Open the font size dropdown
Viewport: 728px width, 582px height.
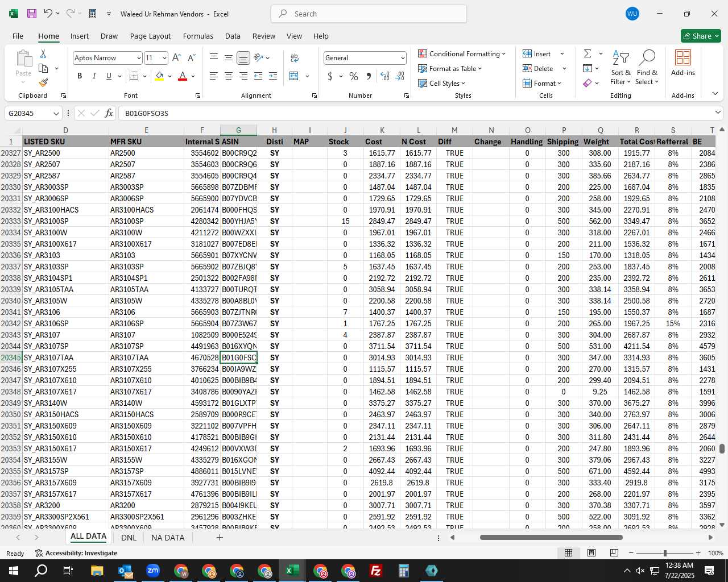[x=164, y=58]
